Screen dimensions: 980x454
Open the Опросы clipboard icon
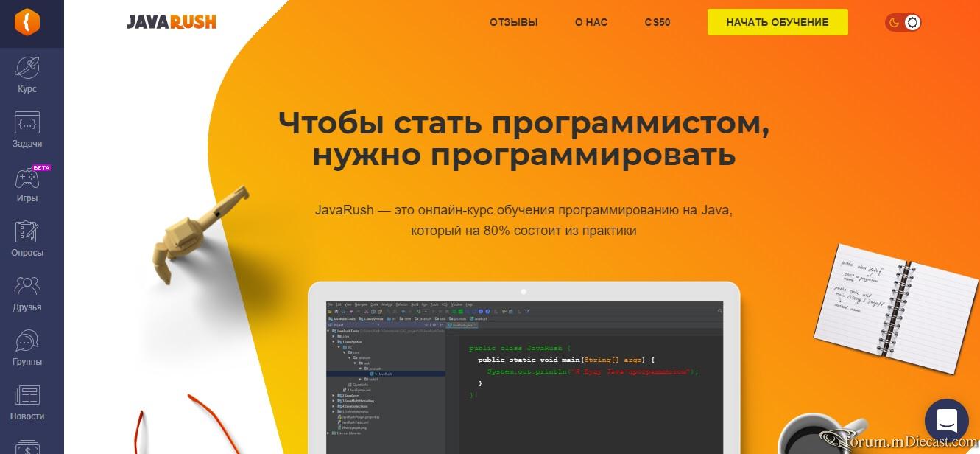coord(27,231)
